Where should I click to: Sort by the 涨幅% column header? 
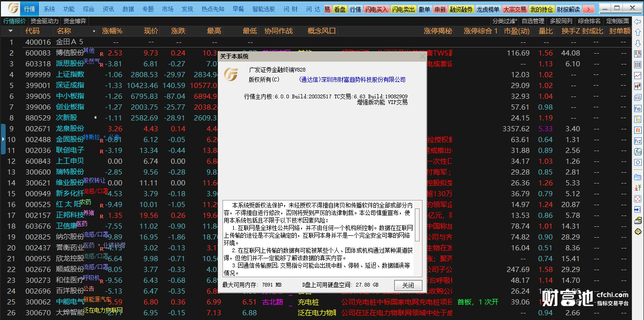(x=112, y=31)
